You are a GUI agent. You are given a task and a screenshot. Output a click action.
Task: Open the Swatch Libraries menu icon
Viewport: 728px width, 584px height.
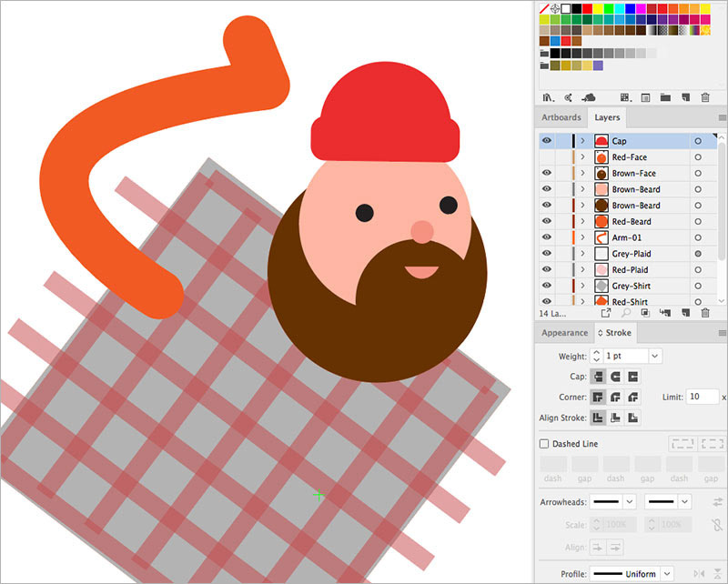pyautogui.click(x=549, y=97)
